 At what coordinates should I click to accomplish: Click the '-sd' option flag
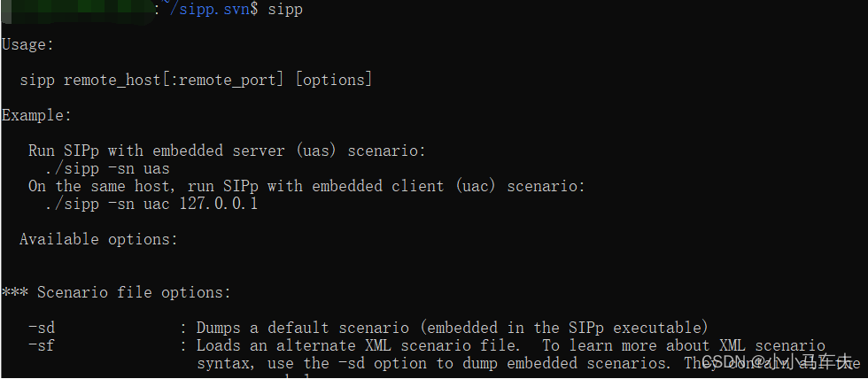42,328
